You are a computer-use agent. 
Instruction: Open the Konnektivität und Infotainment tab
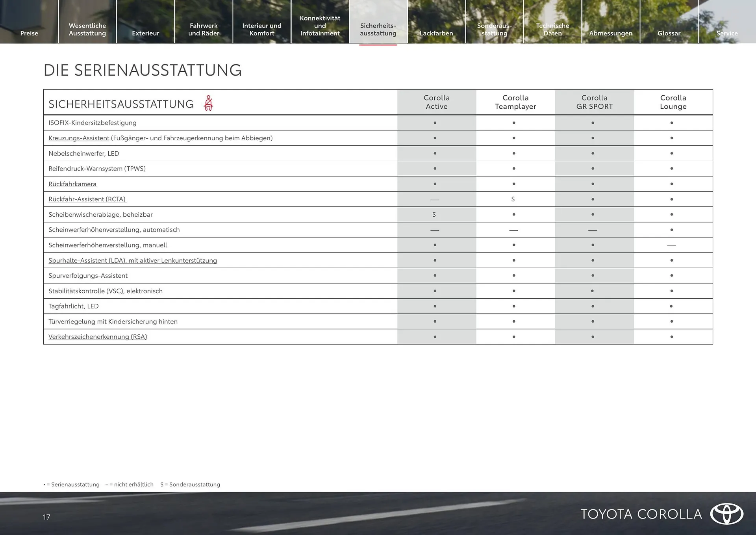320,25
